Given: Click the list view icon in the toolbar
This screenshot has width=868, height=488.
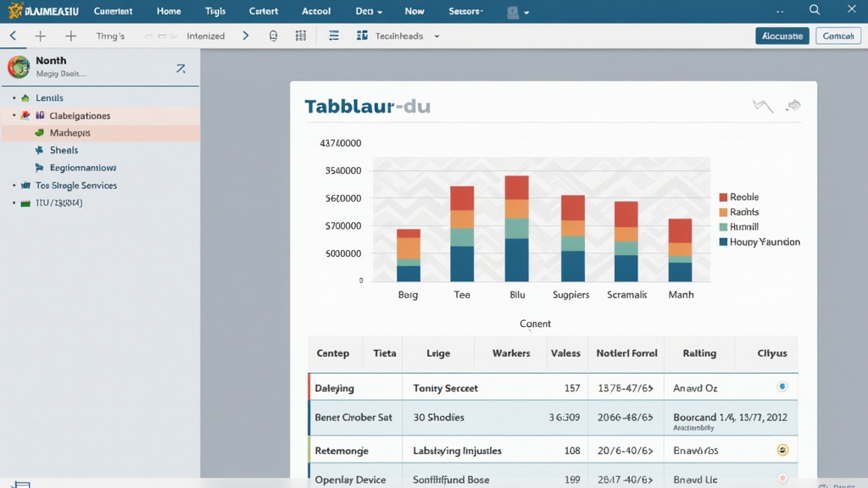Looking at the screenshot, I should (333, 36).
